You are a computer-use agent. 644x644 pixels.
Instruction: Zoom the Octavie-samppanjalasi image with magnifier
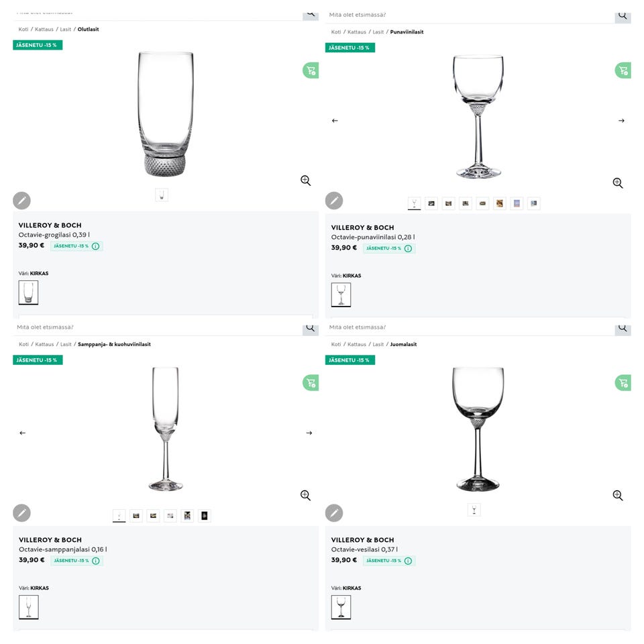tap(305, 495)
